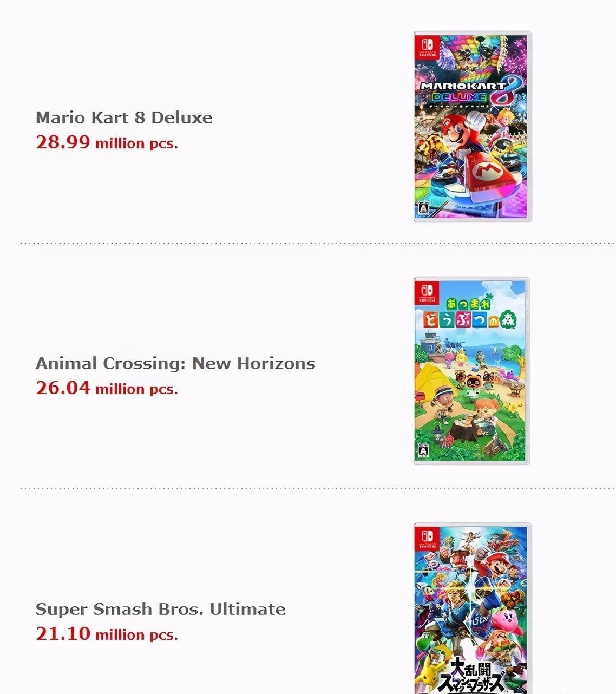This screenshot has height=694, width=616.
Task: Click the Super Smash Bros. Ultimate title
Action: coord(160,609)
